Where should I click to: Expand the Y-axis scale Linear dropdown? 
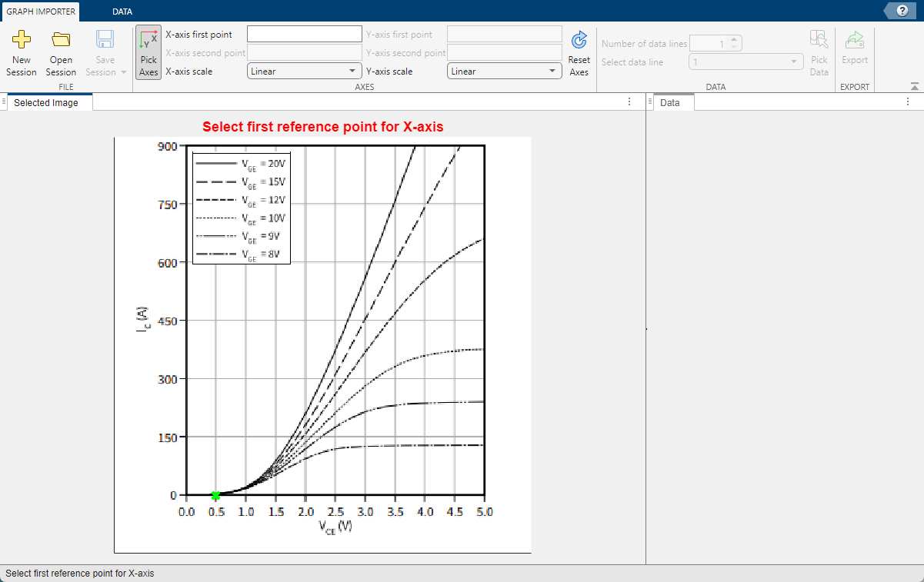coord(504,72)
